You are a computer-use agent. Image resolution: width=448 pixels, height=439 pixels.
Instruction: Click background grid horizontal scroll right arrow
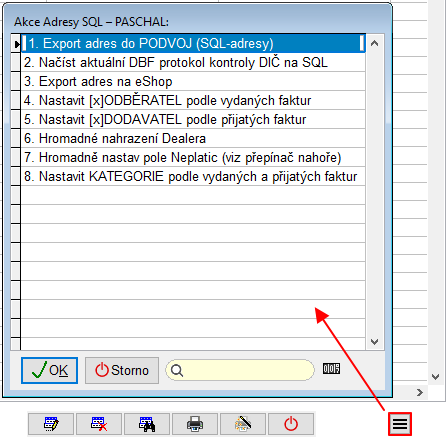click(x=420, y=393)
